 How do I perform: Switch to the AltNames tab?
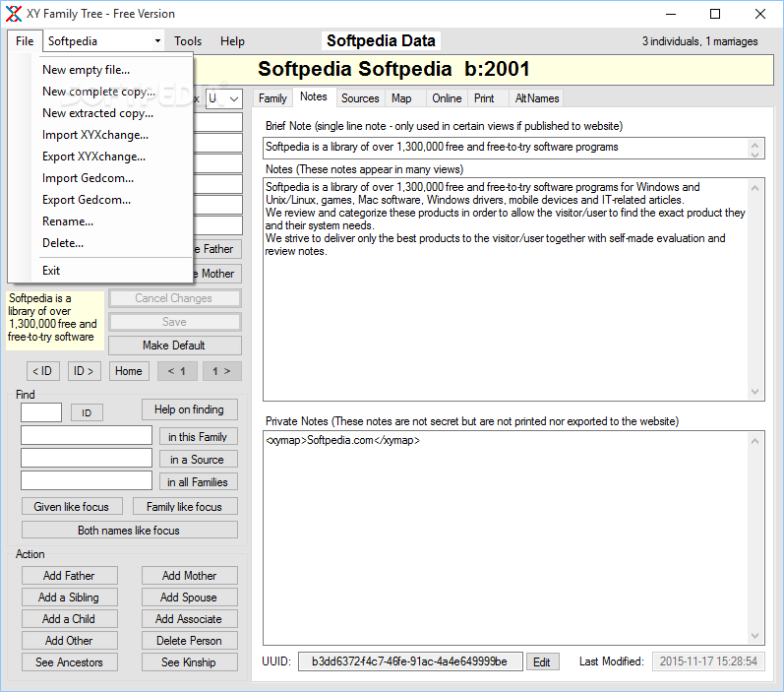pyautogui.click(x=537, y=98)
